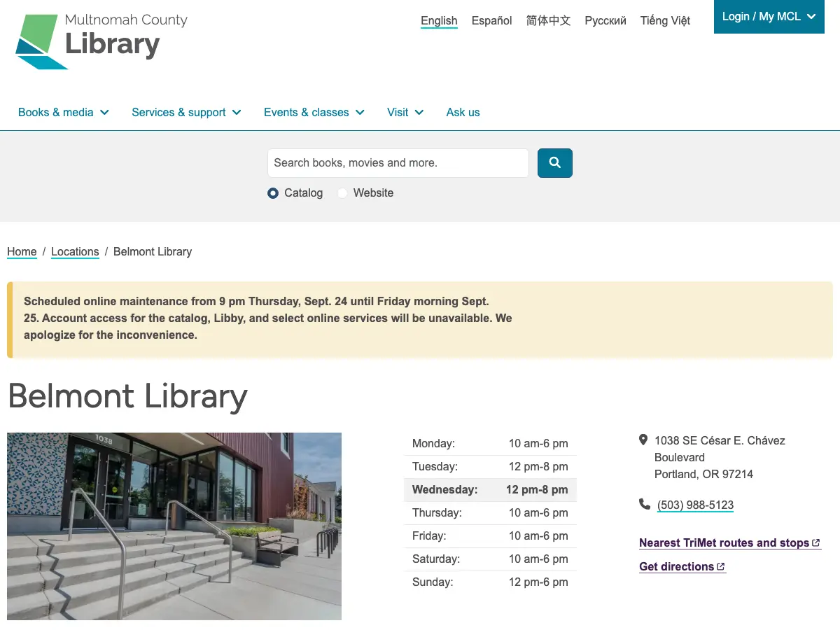Click the Belmont Library building photo
The height and width of the screenshot is (630, 840).
click(x=174, y=526)
